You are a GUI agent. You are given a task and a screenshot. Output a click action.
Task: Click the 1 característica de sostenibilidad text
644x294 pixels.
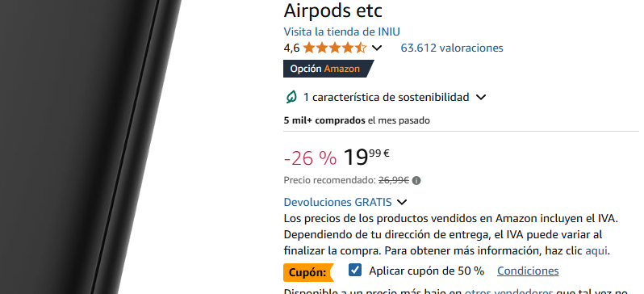coord(386,98)
